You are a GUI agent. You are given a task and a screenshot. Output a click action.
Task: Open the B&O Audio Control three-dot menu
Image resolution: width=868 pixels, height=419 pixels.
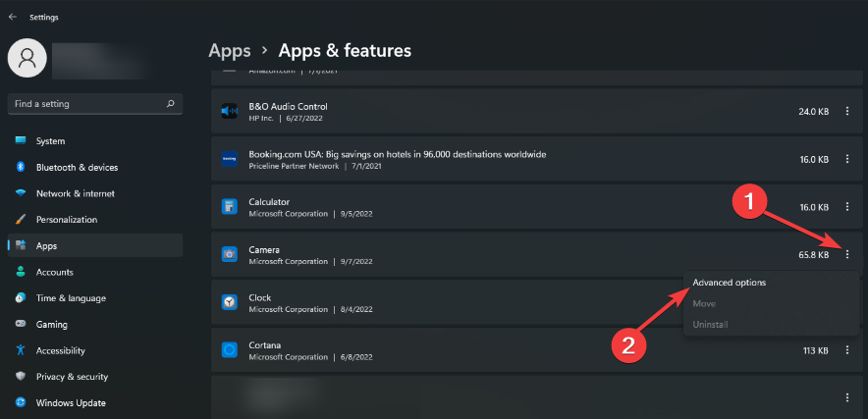847,111
